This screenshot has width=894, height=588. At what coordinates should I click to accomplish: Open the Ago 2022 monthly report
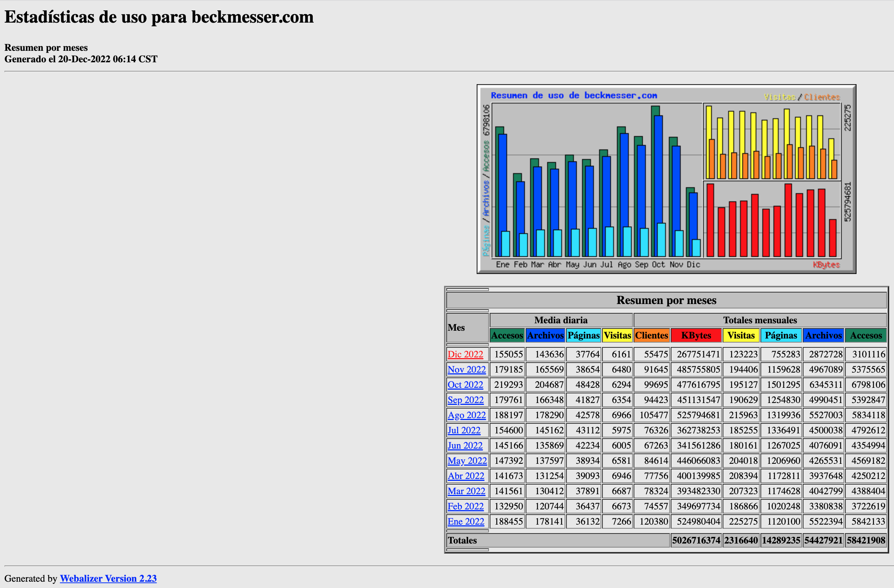[x=466, y=415]
